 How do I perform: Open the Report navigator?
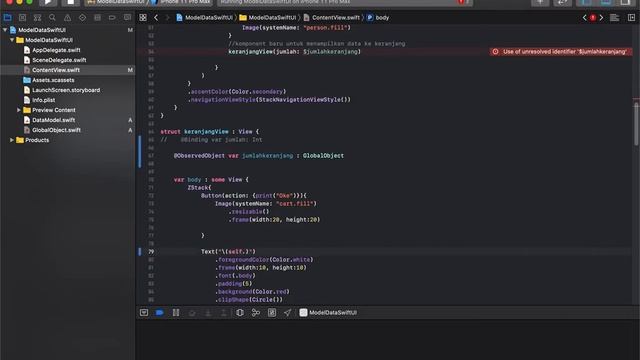(127, 18)
